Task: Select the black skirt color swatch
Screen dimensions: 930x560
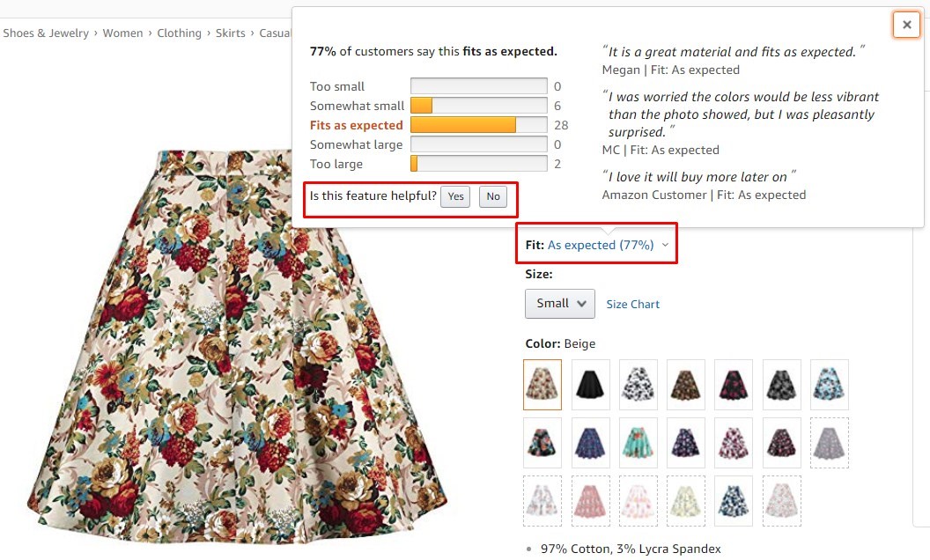Action: point(590,385)
